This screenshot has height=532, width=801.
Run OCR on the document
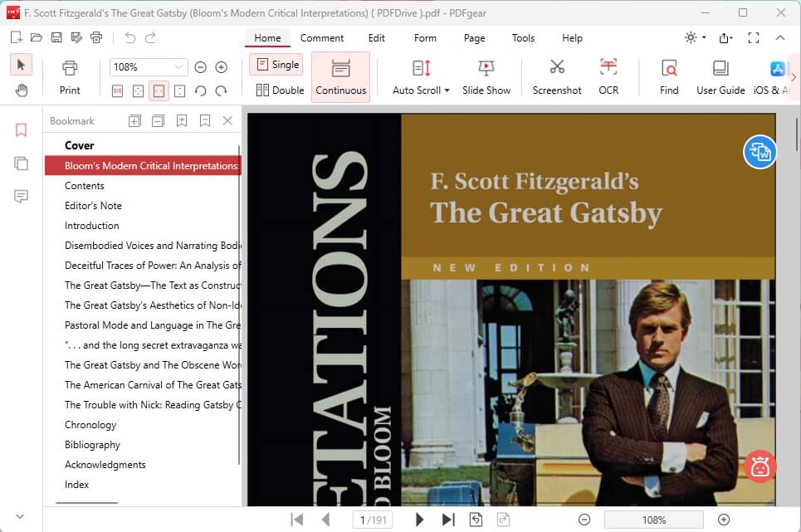pyautogui.click(x=608, y=77)
